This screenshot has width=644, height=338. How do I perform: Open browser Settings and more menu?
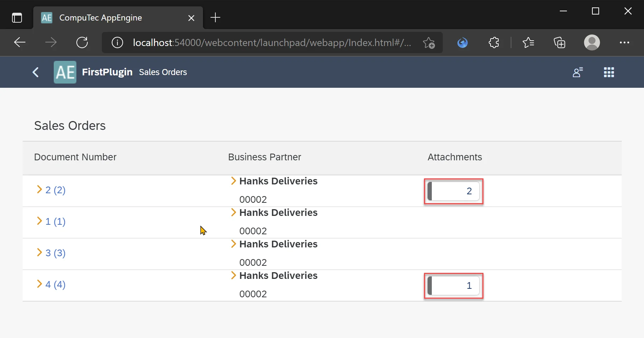(624, 42)
